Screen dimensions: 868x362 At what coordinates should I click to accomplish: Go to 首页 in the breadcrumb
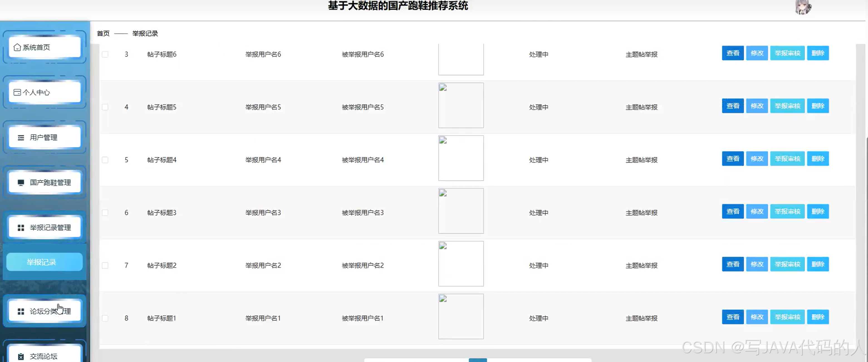pos(103,33)
